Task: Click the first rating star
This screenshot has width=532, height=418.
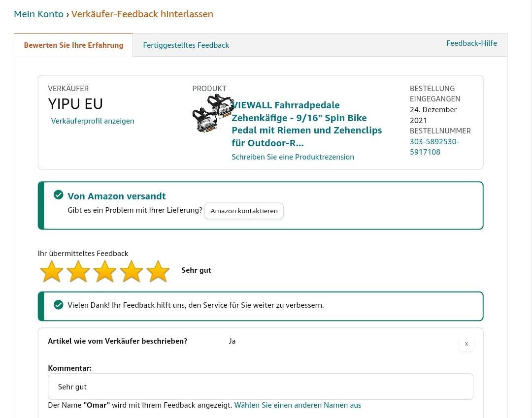Action: pos(52,271)
